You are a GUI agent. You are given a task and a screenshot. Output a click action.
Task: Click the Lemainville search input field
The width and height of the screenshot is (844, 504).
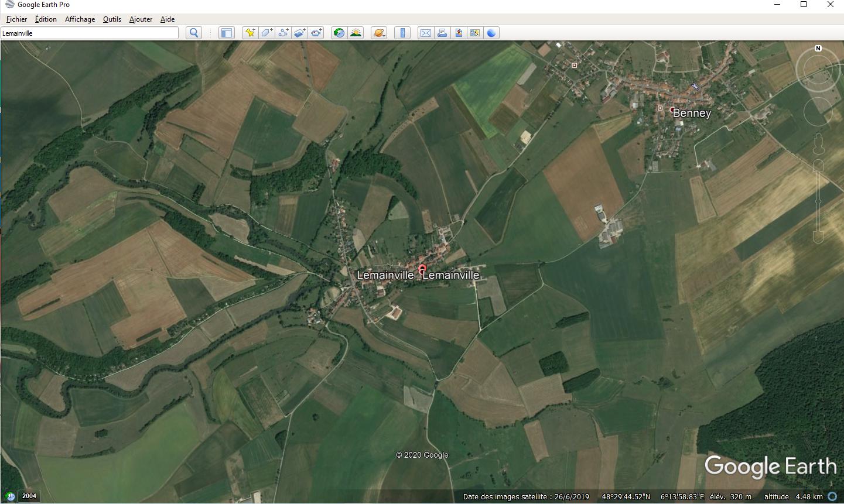tap(90, 33)
